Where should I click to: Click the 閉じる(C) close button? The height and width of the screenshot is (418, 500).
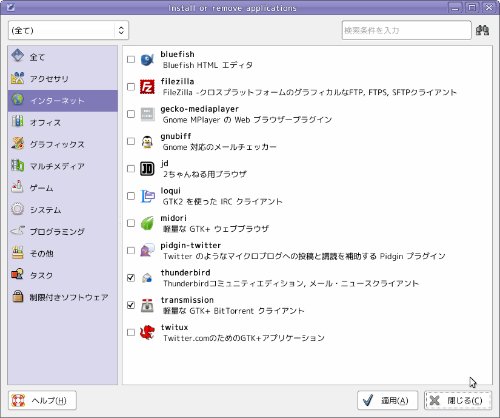click(458, 400)
